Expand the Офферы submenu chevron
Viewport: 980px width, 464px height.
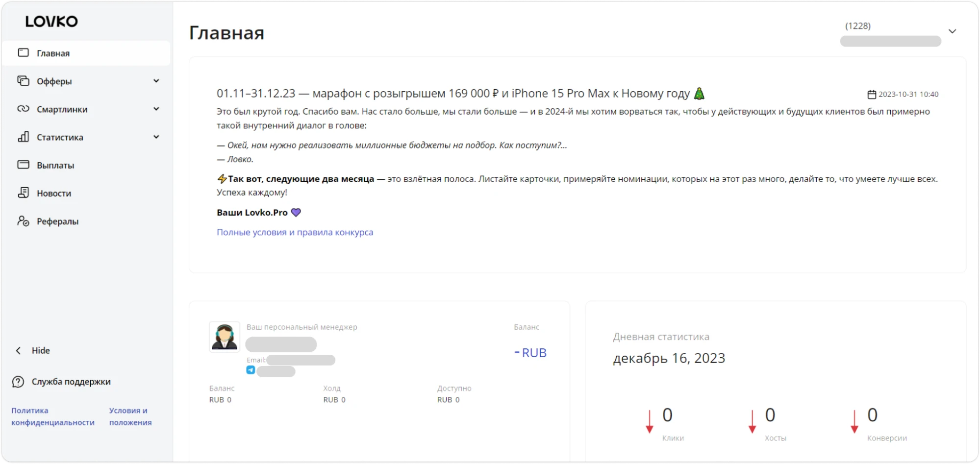(156, 81)
